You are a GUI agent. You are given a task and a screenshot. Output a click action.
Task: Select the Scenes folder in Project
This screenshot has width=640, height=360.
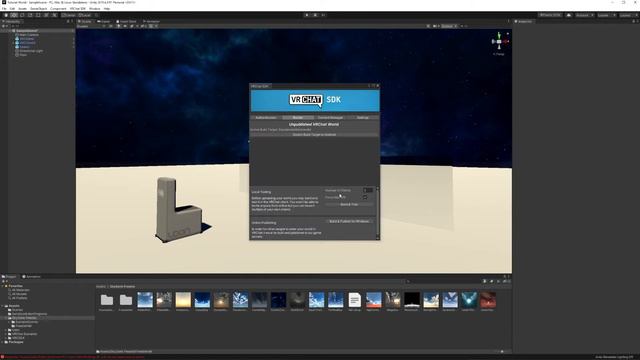tap(17, 310)
